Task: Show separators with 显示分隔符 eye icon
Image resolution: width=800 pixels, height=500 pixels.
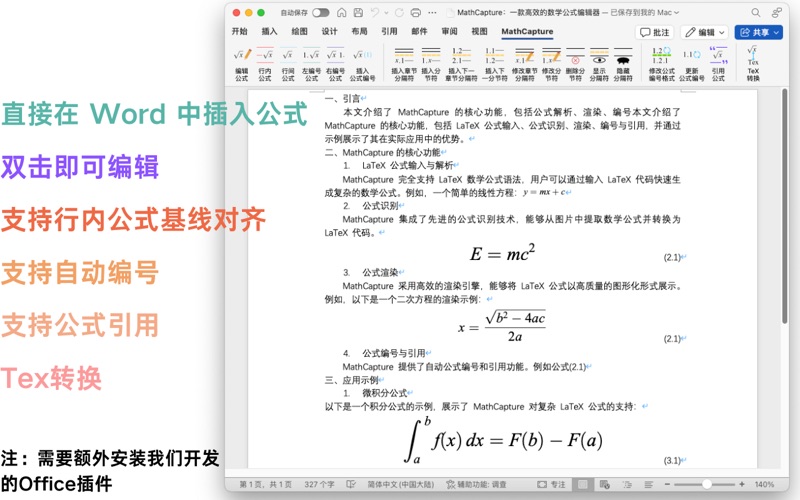Action: [x=599, y=64]
